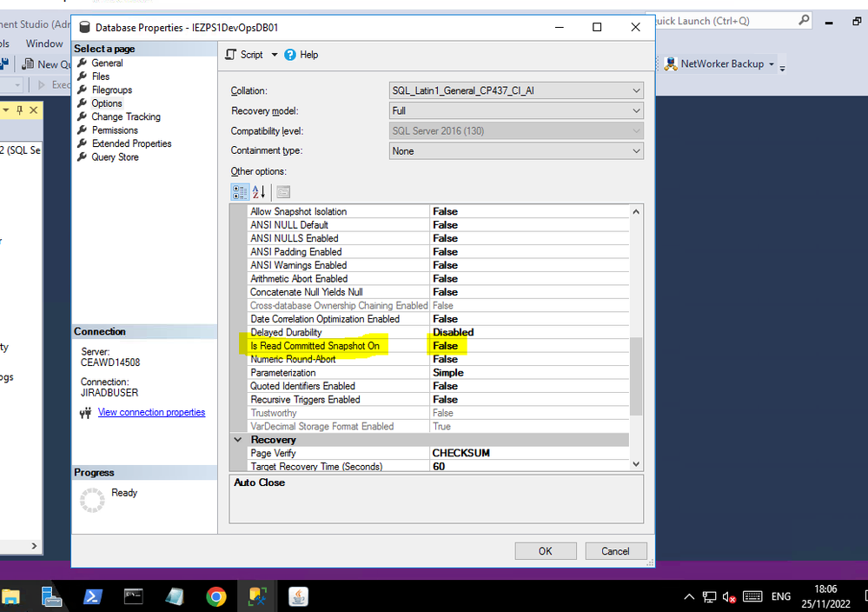Open the Containment type dropdown
This screenshot has height=612, width=868.
636,150
